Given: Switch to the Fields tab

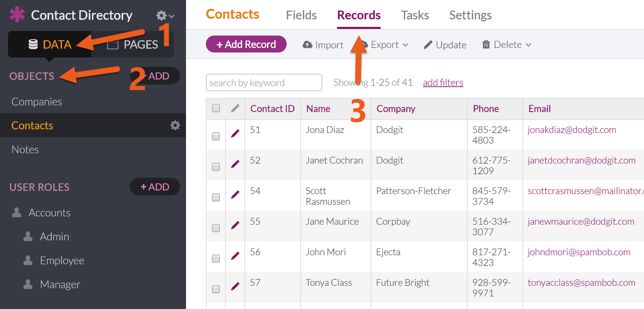Looking at the screenshot, I should pos(301,15).
